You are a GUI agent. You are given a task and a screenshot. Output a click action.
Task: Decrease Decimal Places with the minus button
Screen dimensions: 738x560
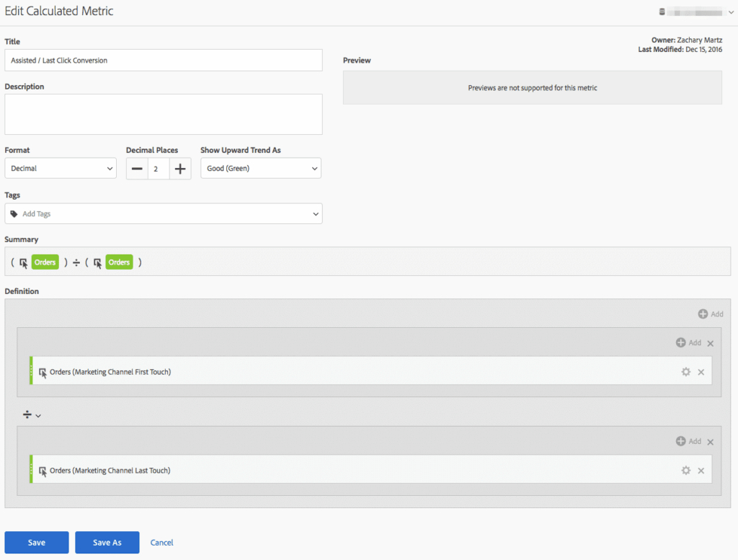[x=136, y=168]
